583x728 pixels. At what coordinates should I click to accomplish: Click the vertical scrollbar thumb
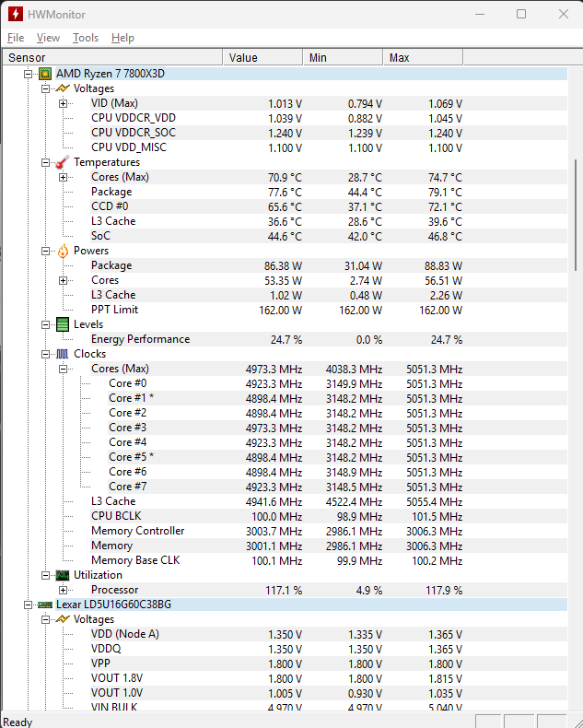pos(576,216)
